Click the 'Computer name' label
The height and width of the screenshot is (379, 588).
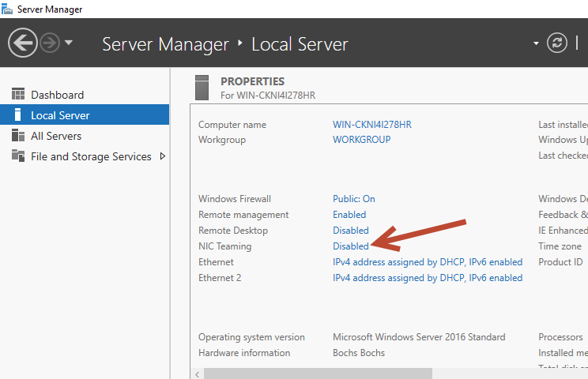coord(232,125)
